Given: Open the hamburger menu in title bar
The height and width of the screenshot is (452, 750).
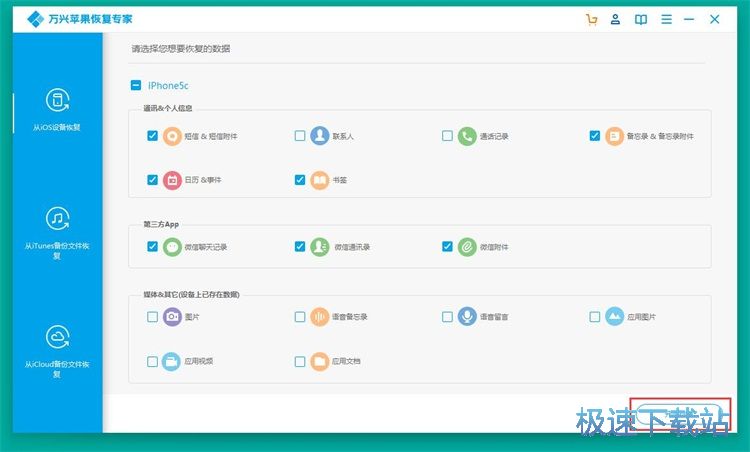Looking at the screenshot, I should (x=666, y=19).
